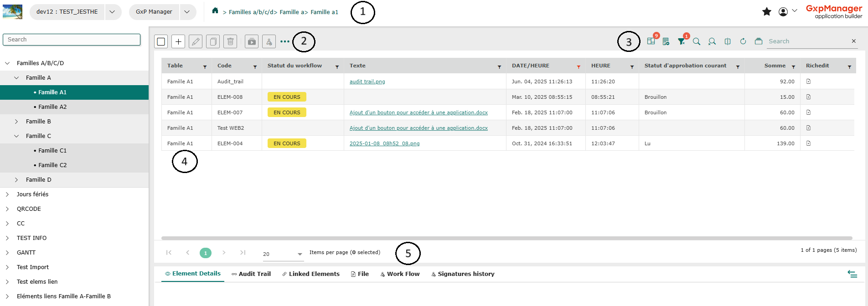The width and height of the screenshot is (868, 306).
Task: Open the column layout icon with badge 9
Action: click(651, 41)
